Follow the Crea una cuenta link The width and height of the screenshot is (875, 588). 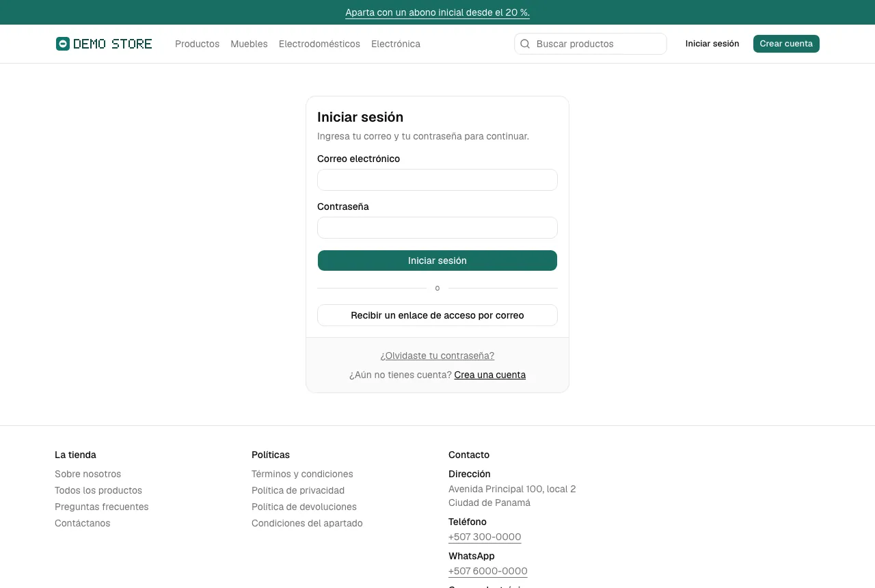click(490, 375)
